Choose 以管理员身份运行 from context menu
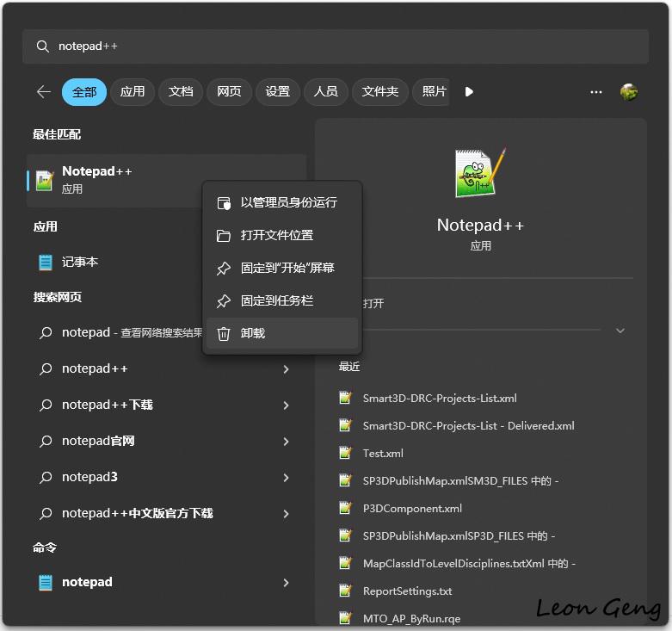This screenshot has height=631, width=672. [282, 203]
